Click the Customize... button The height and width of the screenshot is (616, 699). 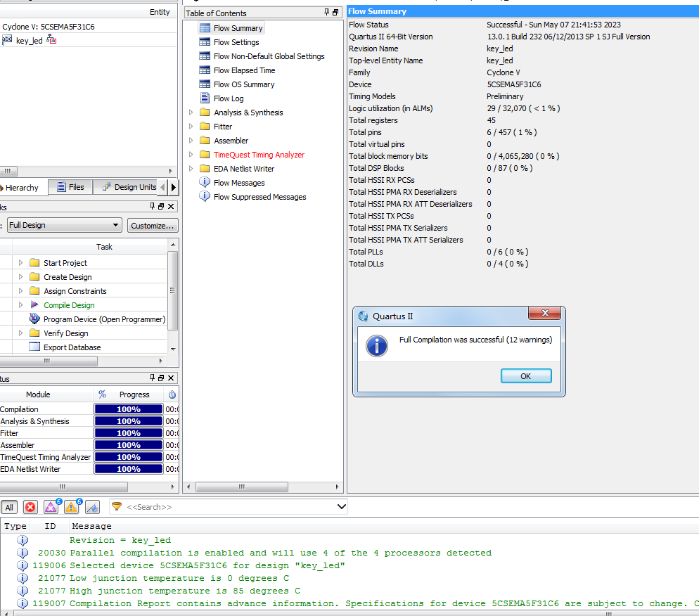(x=152, y=226)
